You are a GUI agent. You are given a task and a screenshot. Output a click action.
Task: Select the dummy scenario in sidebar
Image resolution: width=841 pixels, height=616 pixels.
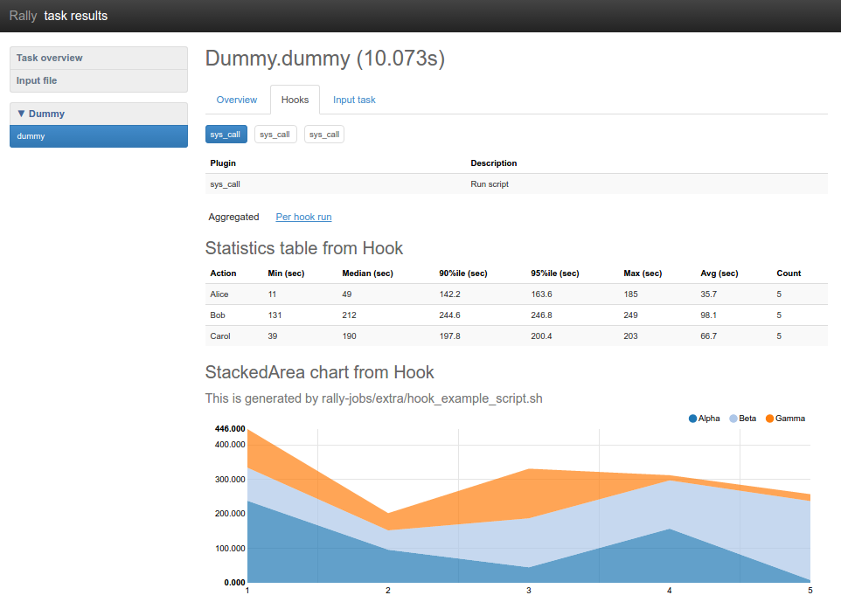[98, 136]
